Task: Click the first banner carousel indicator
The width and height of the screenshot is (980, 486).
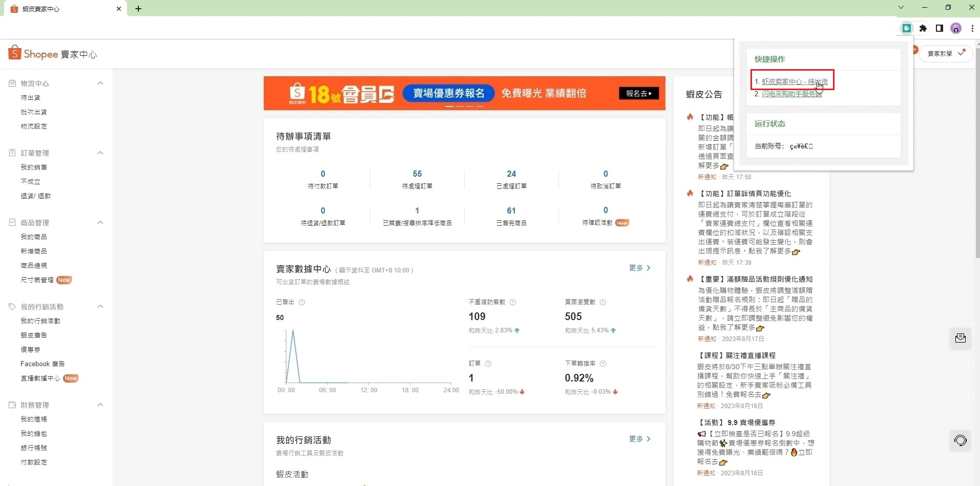Action: coord(449,107)
